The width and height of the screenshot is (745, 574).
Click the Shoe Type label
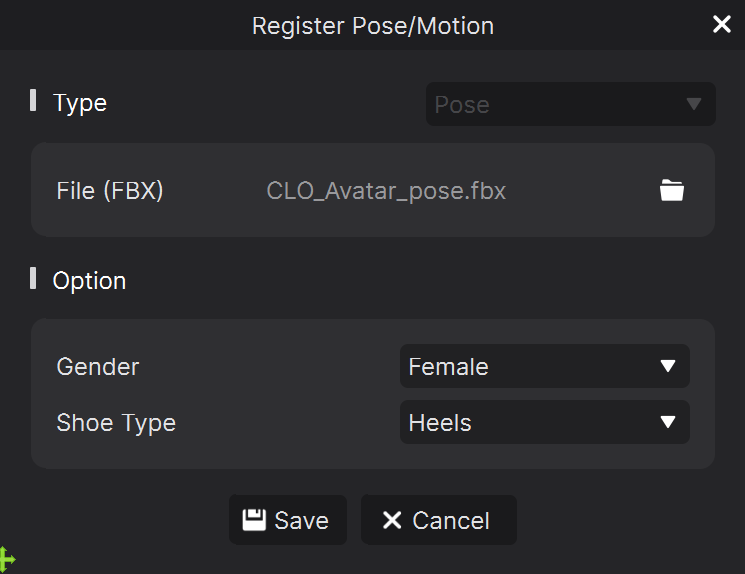point(116,423)
